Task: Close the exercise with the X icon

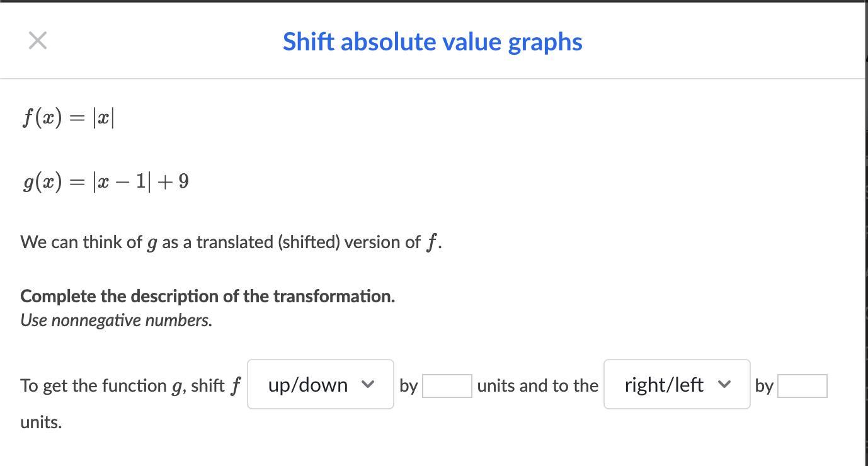Action: coord(38,41)
